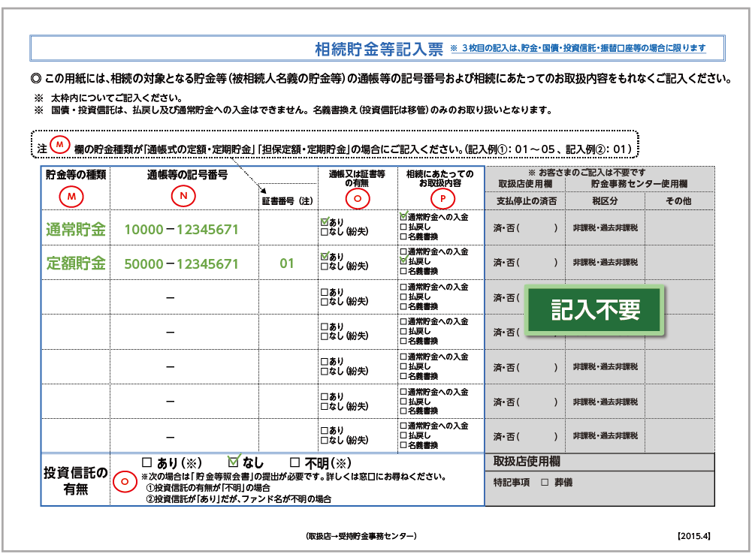Click the 相続にあたってのお取扱内容 column header
The image size is (752, 560).
[440, 178]
